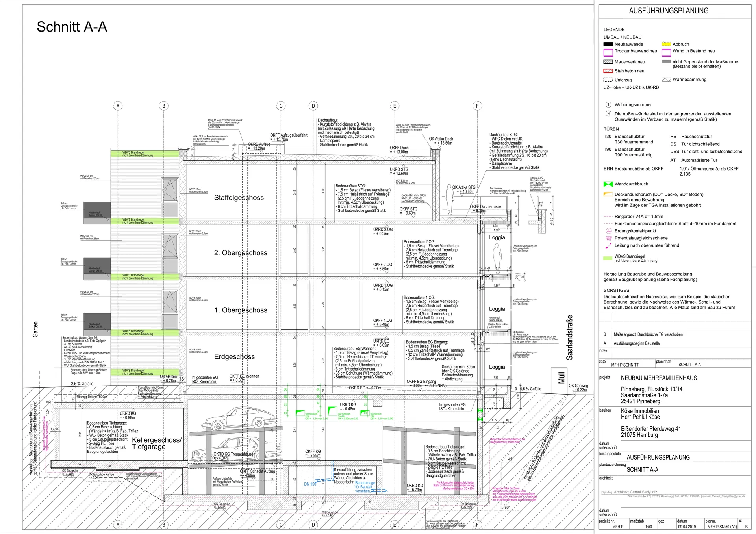Click the Schnitt A-A drawing title

click(x=72, y=27)
